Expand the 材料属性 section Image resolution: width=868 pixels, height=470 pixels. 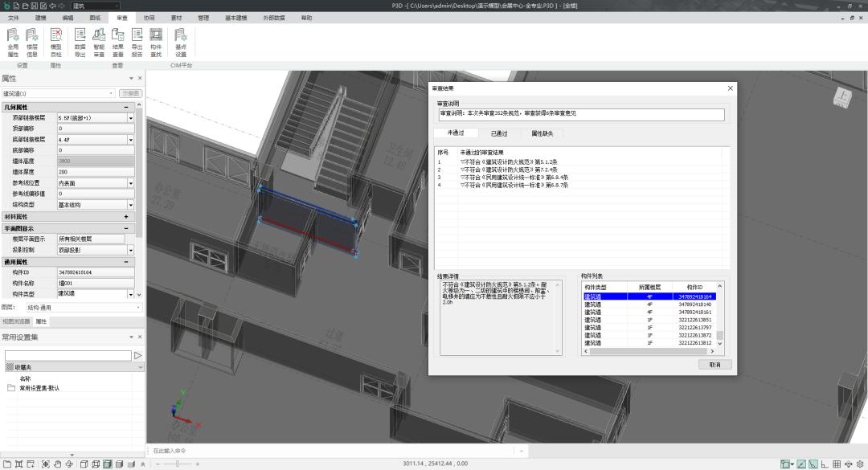point(125,217)
